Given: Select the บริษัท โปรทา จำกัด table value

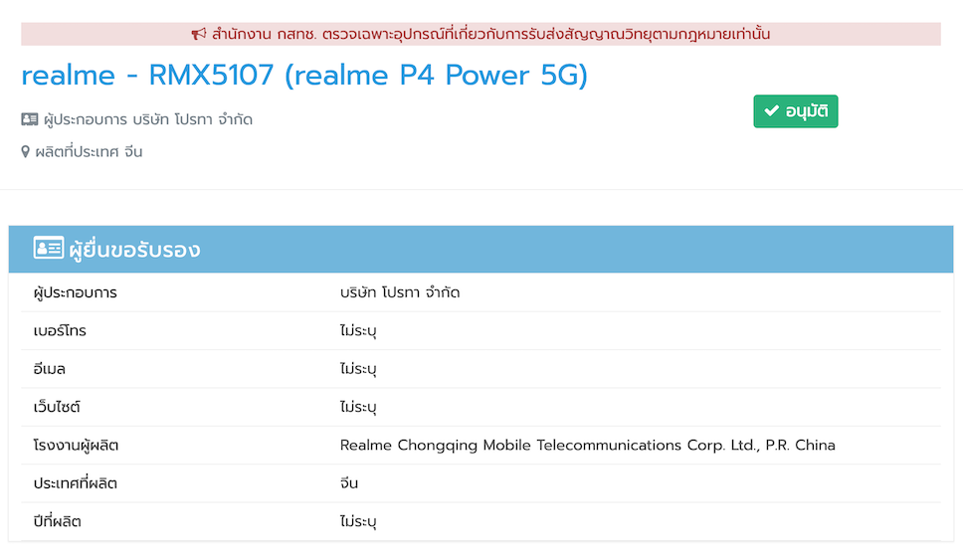Looking at the screenshot, I should coord(400,292).
